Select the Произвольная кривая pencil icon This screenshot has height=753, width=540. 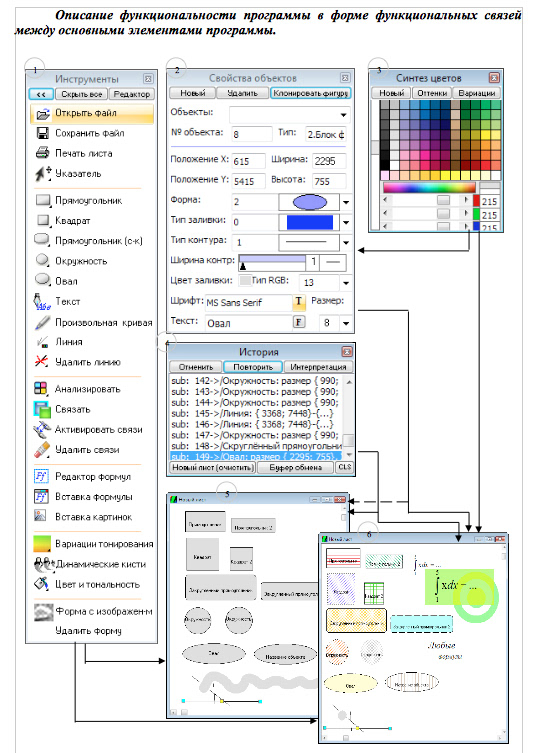click(42, 322)
